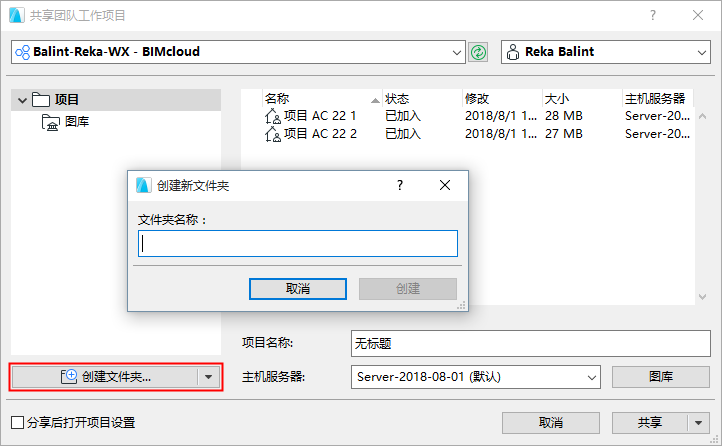The image size is (722, 446).
Task: Click the 修改 column header
Action: 502,98
